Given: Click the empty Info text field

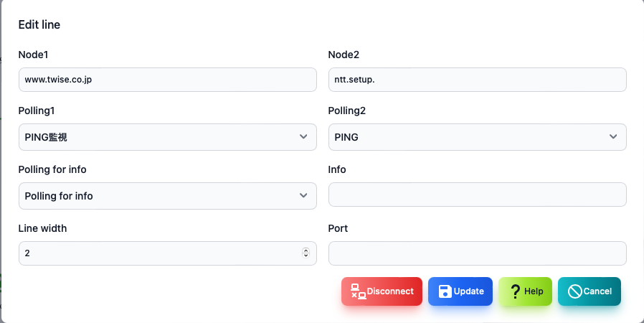Looking at the screenshot, I should pyautogui.click(x=477, y=195).
